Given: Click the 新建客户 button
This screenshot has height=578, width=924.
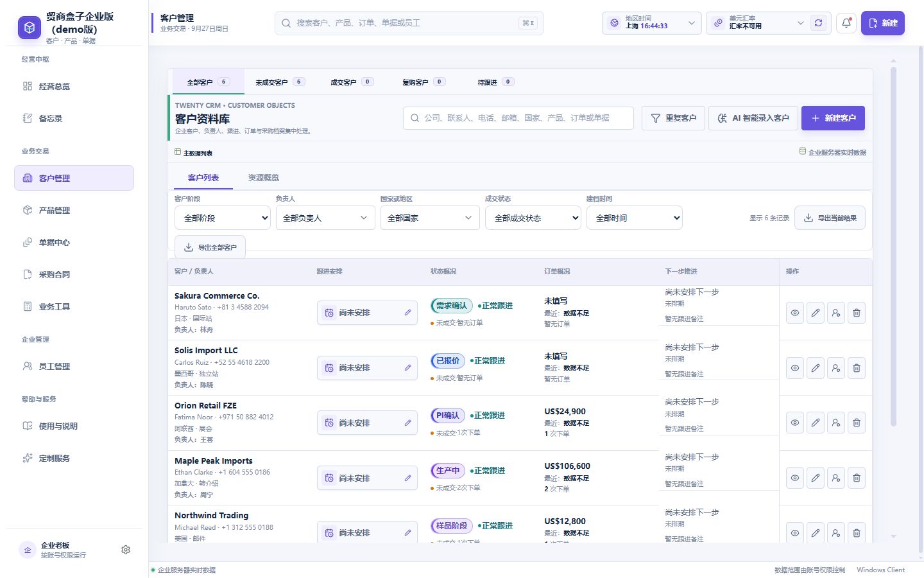Looking at the screenshot, I should (x=833, y=118).
